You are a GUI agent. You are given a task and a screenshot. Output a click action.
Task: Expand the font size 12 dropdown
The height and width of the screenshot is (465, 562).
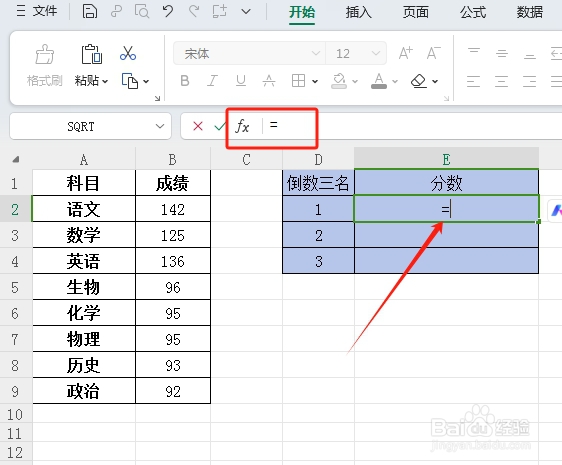[376, 53]
